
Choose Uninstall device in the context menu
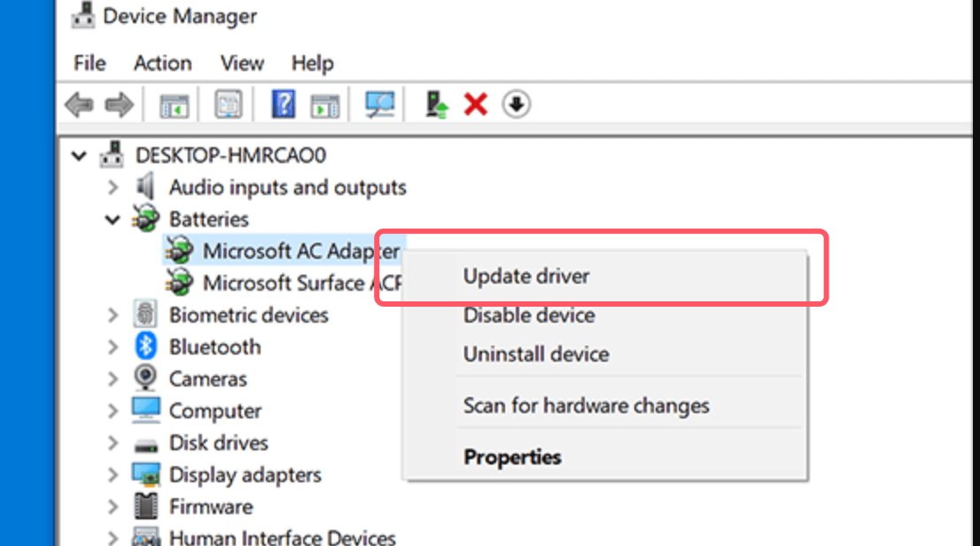pos(535,354)
